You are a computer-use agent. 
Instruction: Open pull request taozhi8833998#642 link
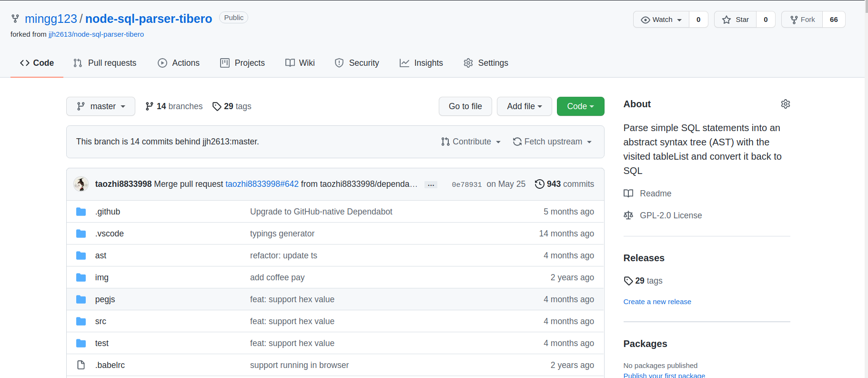pos(262,184)
